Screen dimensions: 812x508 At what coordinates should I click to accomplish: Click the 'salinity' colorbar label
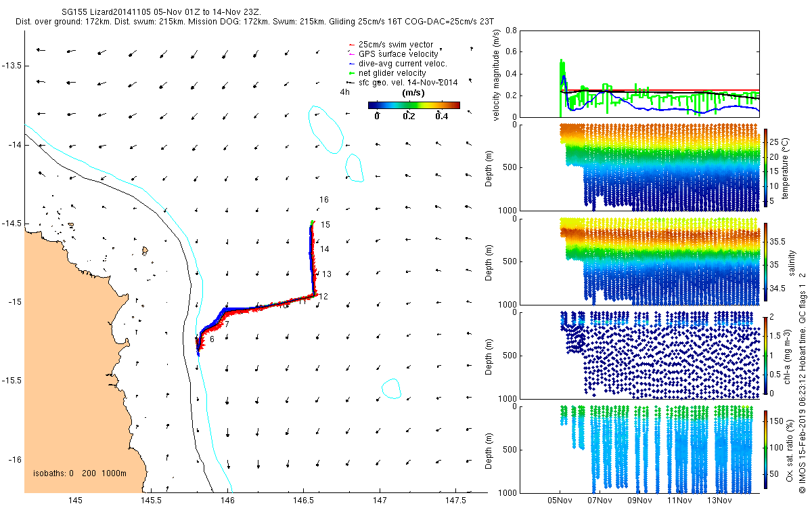coord(791,261)
